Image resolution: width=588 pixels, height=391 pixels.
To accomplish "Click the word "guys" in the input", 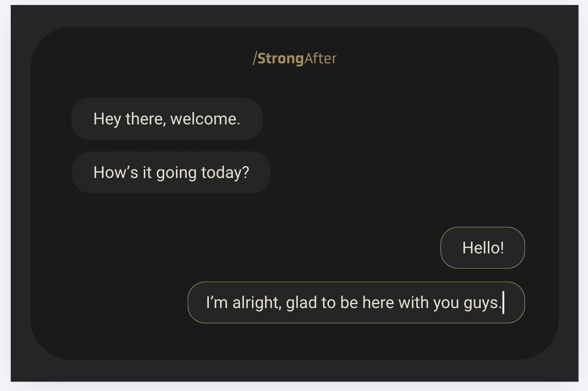I will point(481,303).
